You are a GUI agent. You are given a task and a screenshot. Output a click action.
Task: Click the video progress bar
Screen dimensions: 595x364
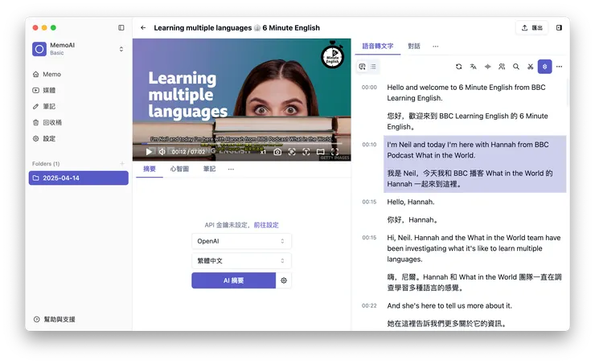click(242, 144)
